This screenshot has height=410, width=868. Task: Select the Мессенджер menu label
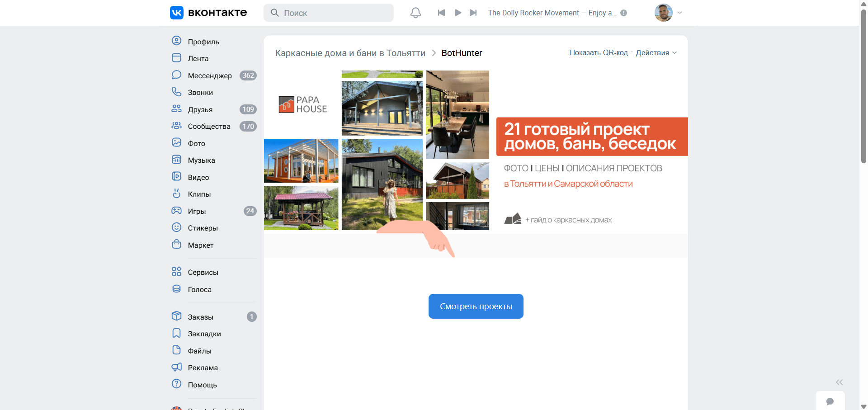pos(210,75)
